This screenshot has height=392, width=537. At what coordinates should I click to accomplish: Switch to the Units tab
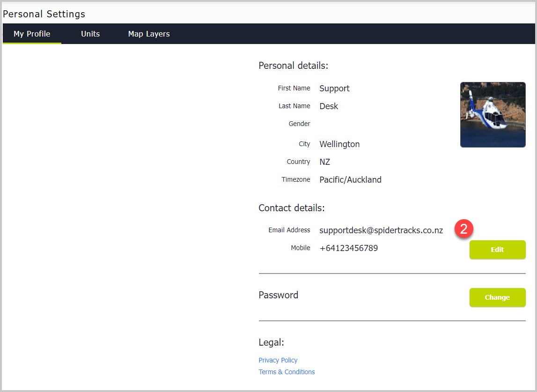pyautogui.click(x=90, y=34)
